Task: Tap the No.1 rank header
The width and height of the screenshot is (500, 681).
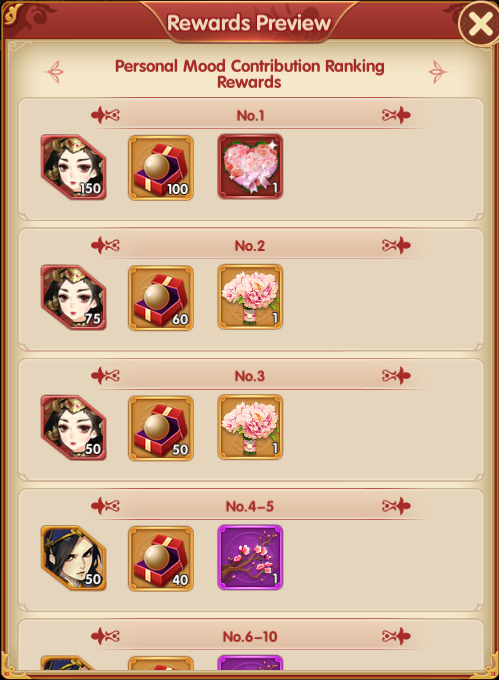Action: point(250,116)
